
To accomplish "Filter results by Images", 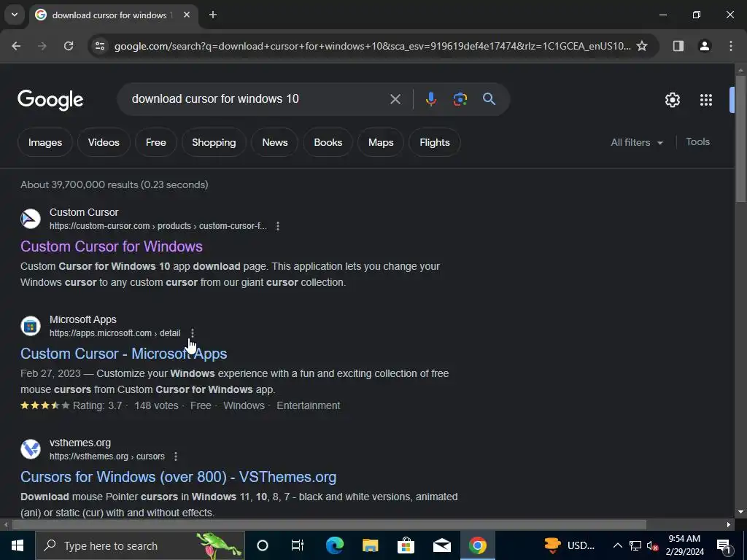I will (x=45, y=142).
